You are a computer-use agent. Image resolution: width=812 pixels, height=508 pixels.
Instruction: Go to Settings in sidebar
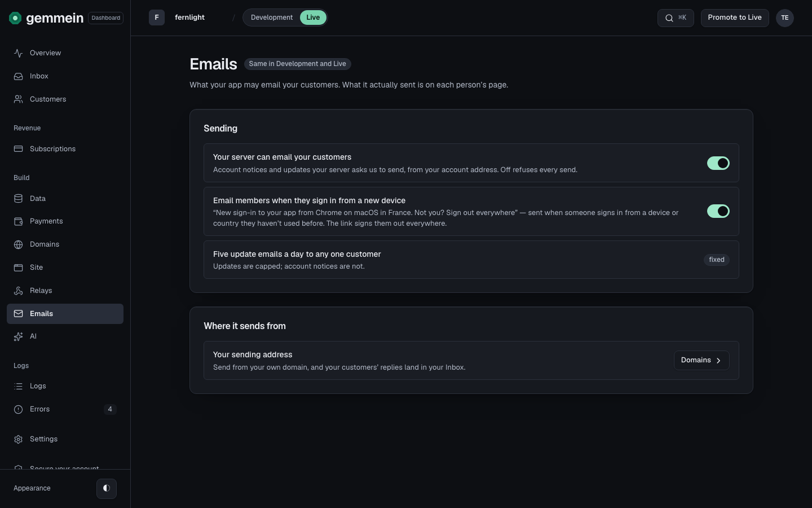coord(65,439)
